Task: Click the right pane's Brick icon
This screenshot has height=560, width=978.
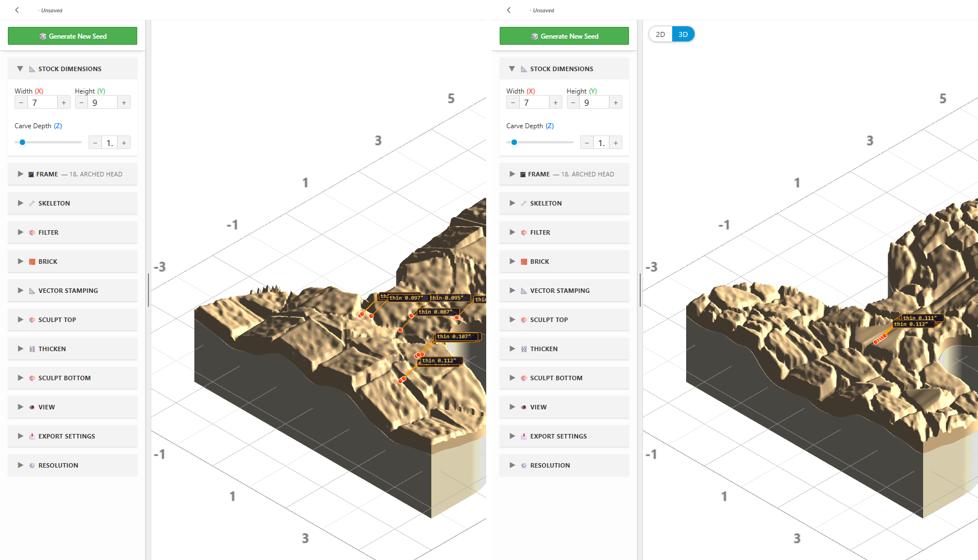Action: pyautogui.click(x=524, y=262)
